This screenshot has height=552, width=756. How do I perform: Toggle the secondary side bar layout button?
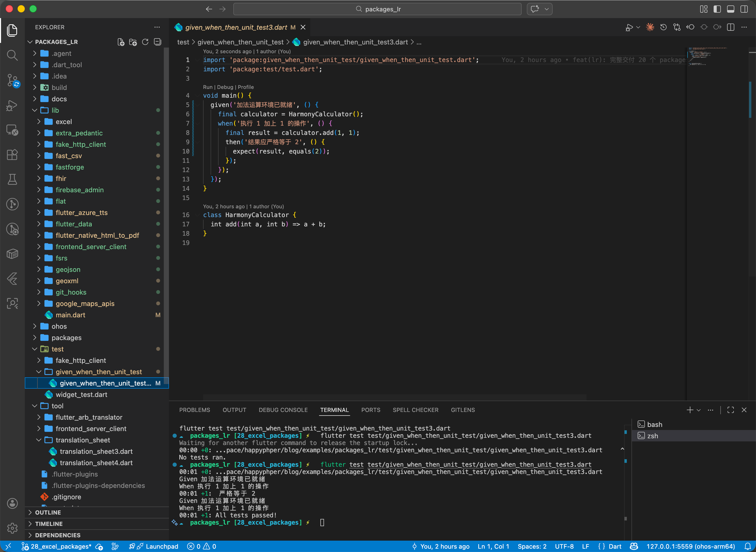click(x=744, y=9)
